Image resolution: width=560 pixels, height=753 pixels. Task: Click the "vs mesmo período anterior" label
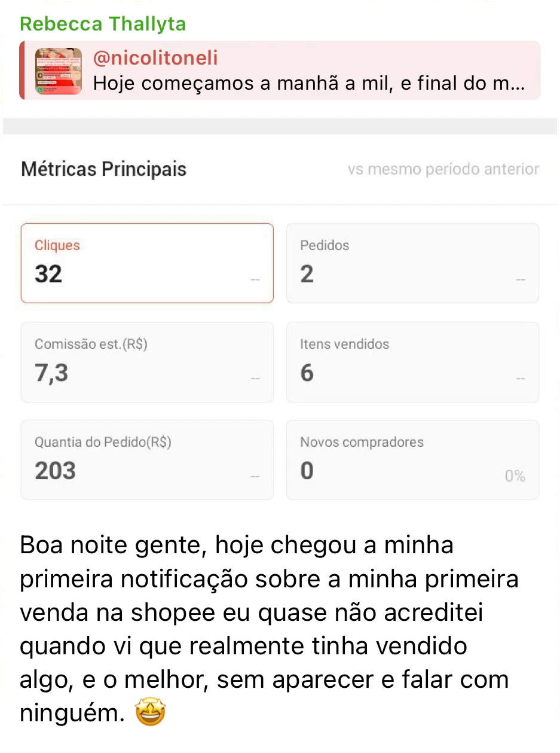click(443, 169)
